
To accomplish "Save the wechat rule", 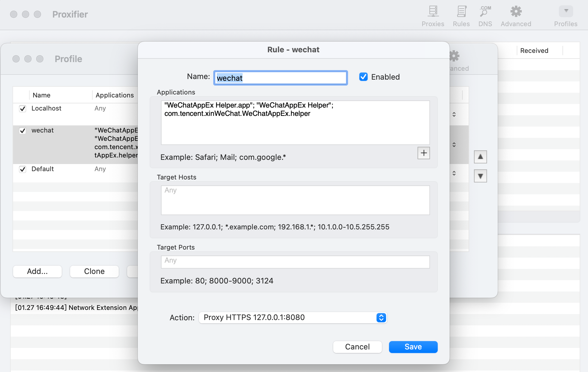I will 413,347.
